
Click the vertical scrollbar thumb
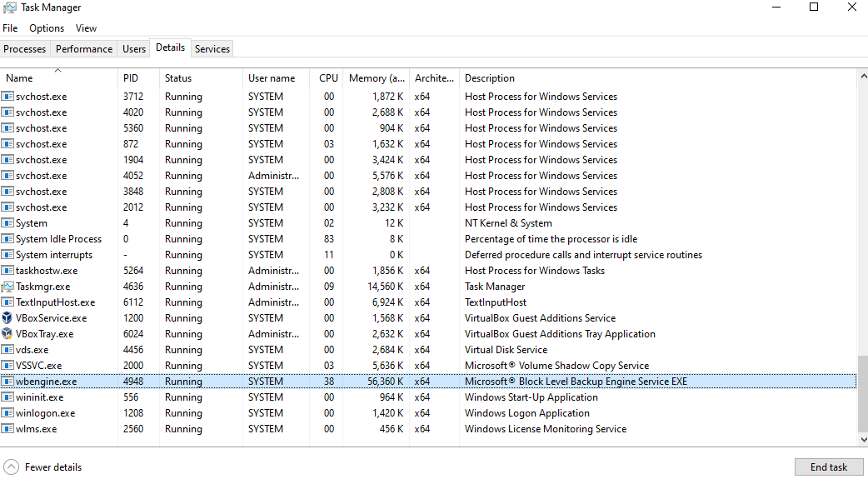click(x=862, y=393)
